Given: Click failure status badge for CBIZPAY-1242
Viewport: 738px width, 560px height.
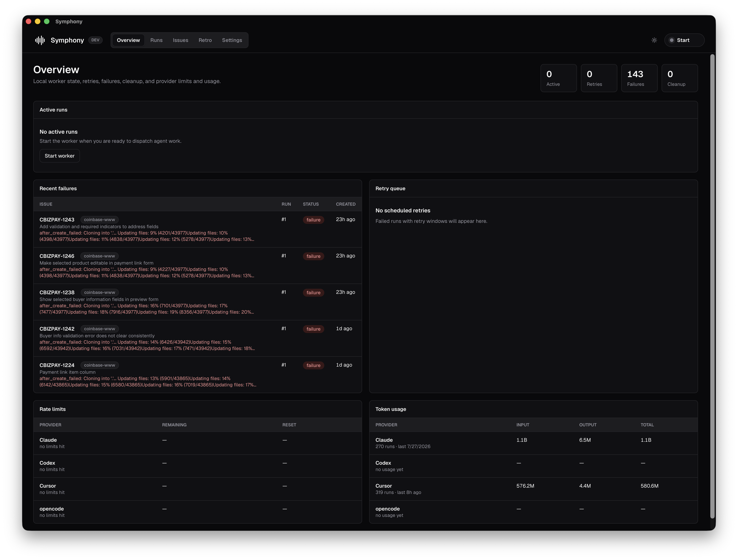Looking at the screenshot, I should pyautogui.click(x=313, y=329).
